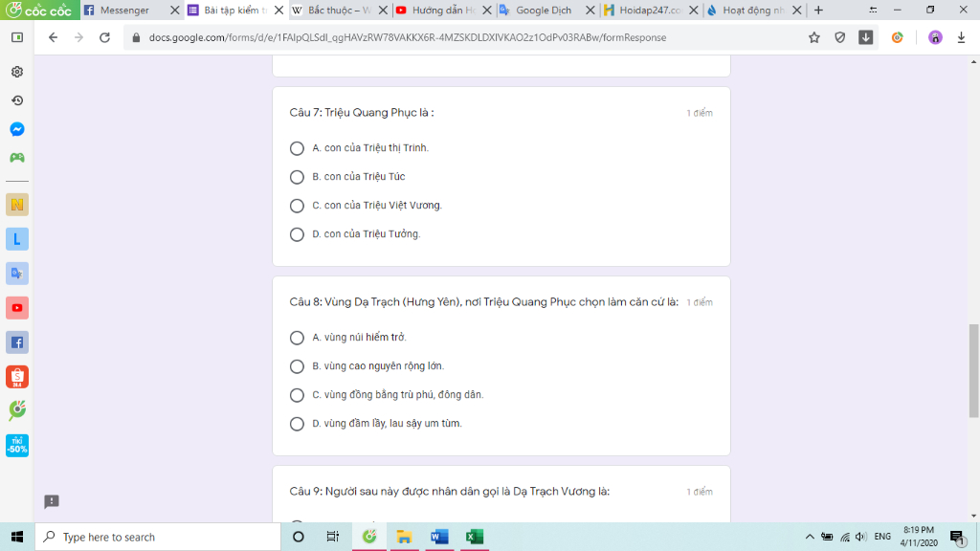Open the Cốc Cốc browser taskbar icon
This screenshot has width=980, height=551.
[369, 537]
